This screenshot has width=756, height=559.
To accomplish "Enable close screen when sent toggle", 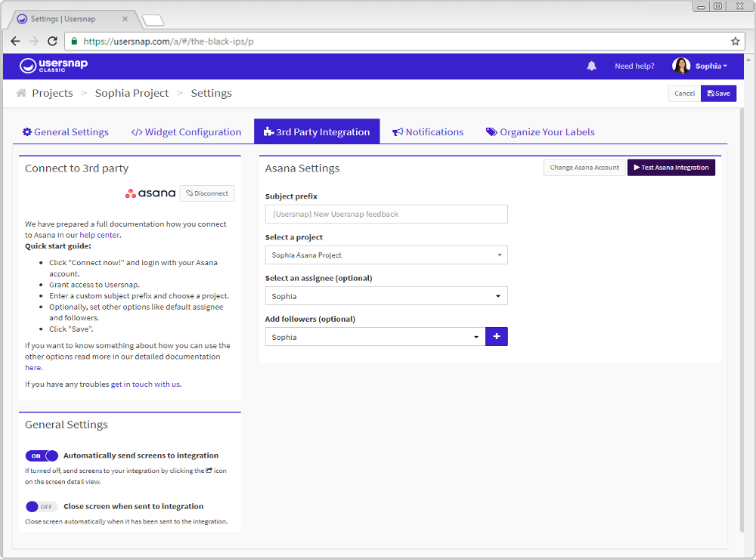I will tap(42, 506).
